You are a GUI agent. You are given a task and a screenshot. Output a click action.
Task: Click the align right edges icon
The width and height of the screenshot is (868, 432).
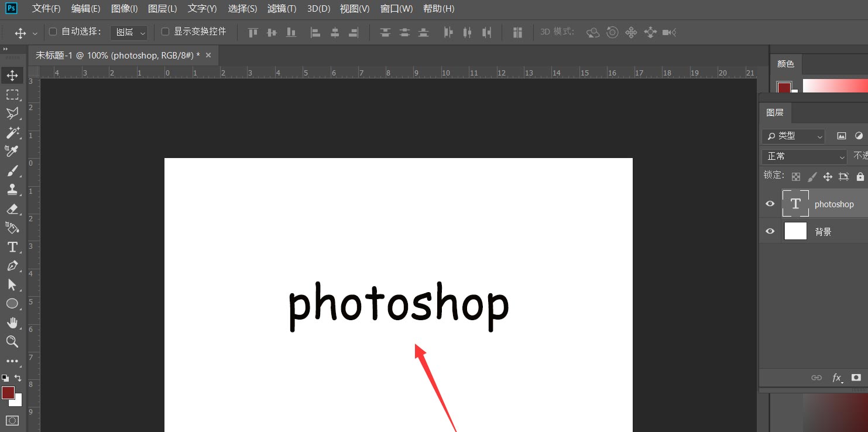click(353, 33)
